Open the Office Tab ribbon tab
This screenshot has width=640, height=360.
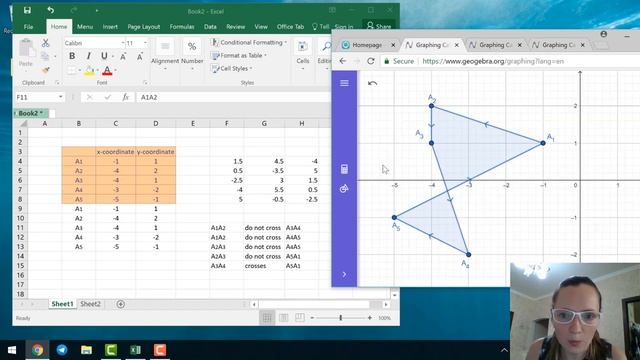(x=290, y=27)
